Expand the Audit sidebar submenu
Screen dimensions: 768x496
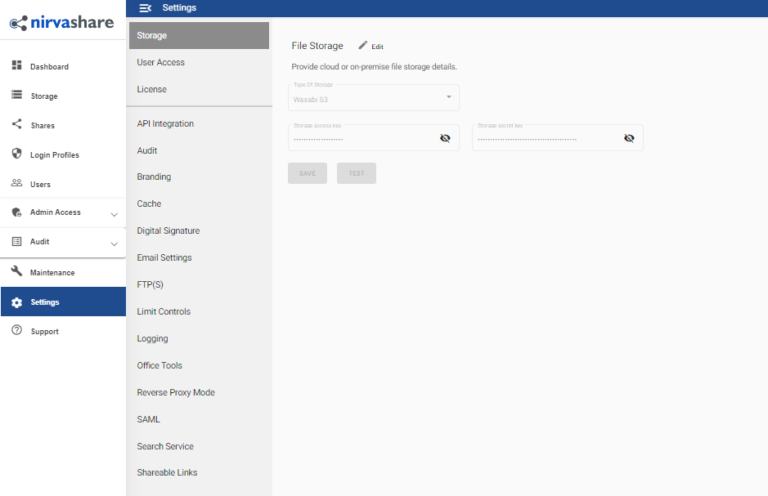[x=114, y=243]
